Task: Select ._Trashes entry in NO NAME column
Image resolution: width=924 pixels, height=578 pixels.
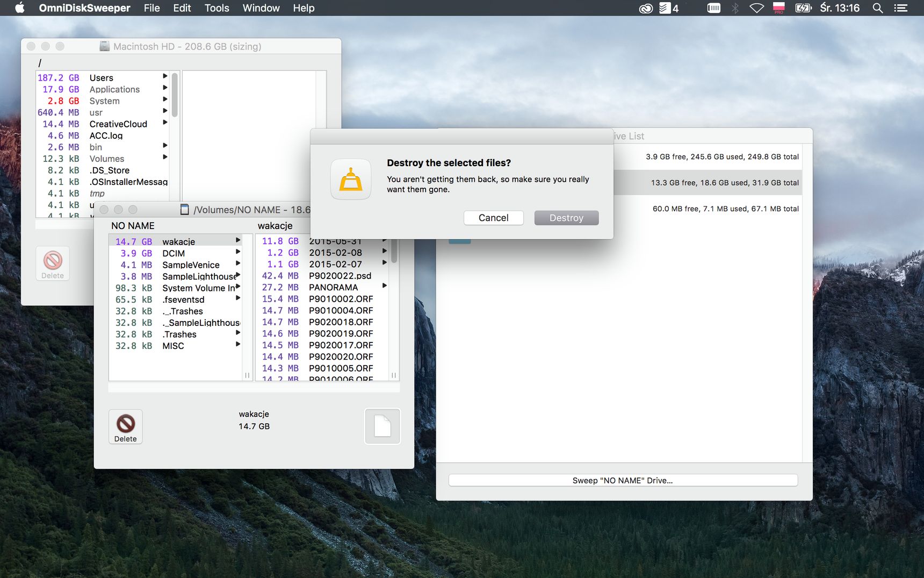Action: pos(175,311)
